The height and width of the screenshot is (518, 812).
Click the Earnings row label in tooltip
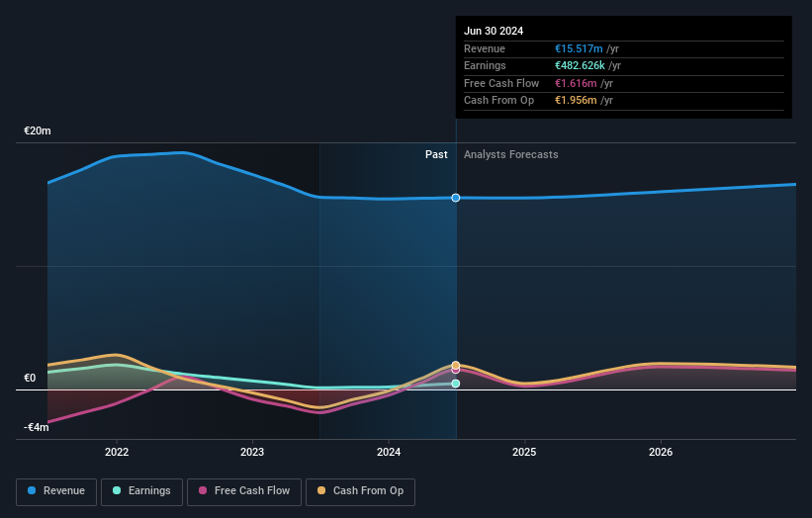(485, 65)
